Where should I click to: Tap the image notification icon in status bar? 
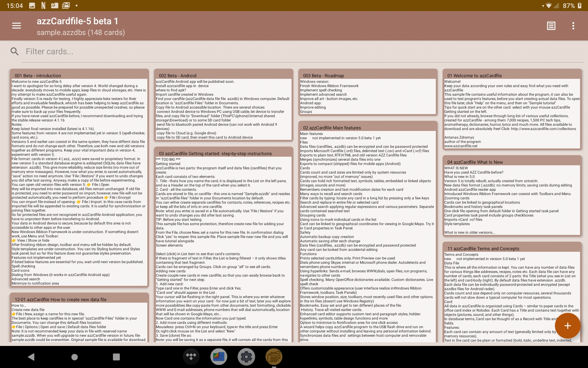(x=32, y=6)
